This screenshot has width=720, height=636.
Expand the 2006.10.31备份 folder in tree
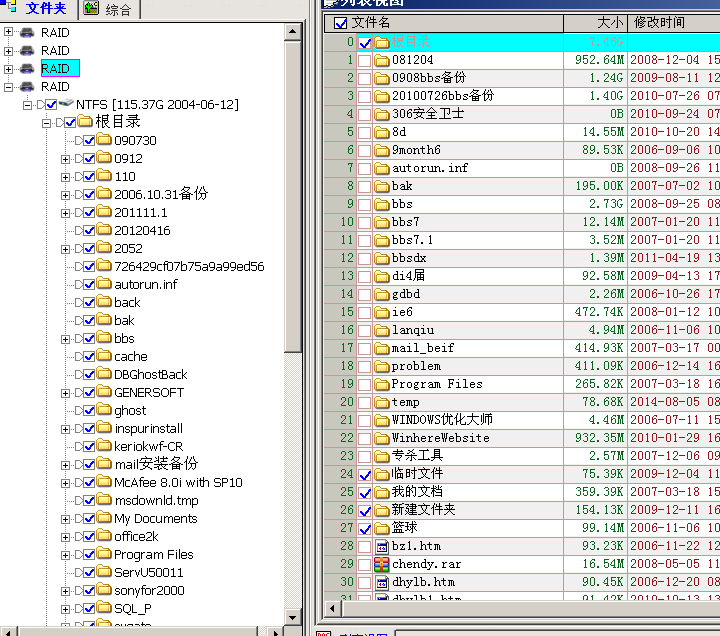[65, 195]
